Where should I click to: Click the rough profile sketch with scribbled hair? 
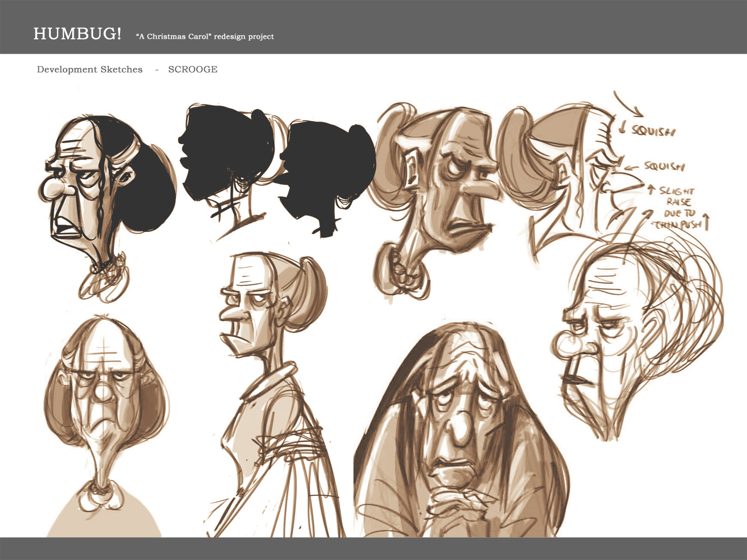point(637,338)
